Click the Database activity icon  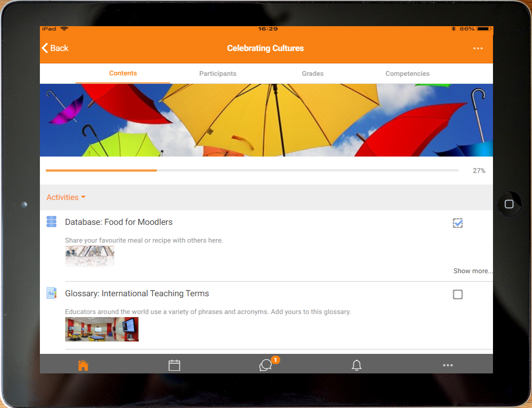pos(51,222)
